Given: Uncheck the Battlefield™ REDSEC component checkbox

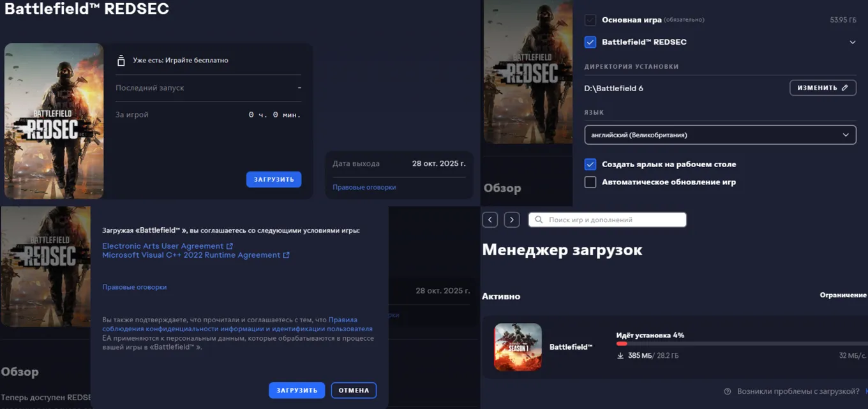Looking at the screenshot, I should (590, 42).
